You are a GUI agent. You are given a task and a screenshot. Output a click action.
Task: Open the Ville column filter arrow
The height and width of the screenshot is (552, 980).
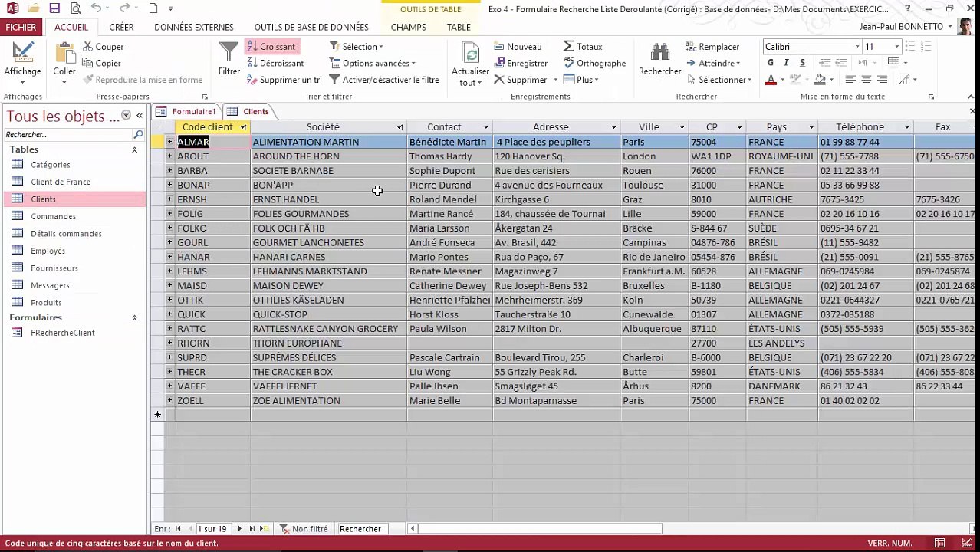click(682, 127)
